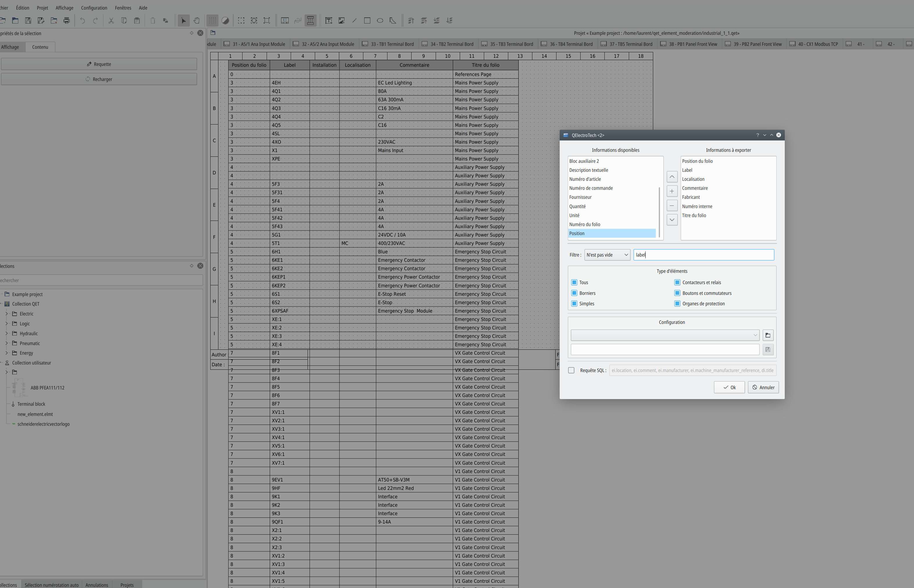Click the Ok button in dialog
Image resolution: width=914 pixels, height=588 pixels.
point(729,387)
